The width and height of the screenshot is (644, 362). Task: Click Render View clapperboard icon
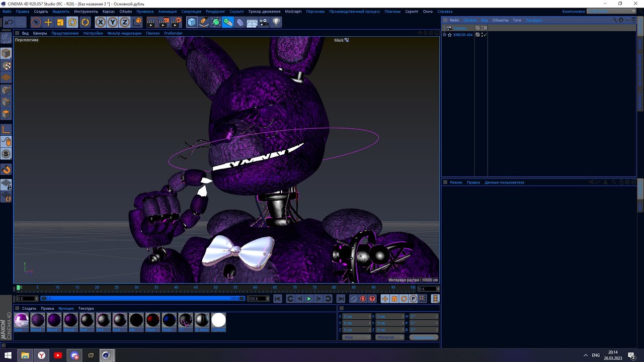click(x=151, y=22)
